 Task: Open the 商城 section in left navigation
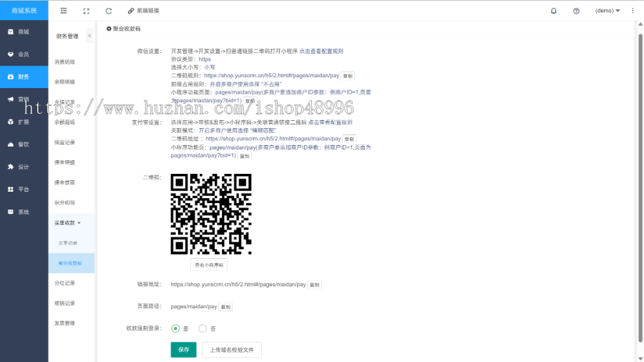(x=24, y=31)
